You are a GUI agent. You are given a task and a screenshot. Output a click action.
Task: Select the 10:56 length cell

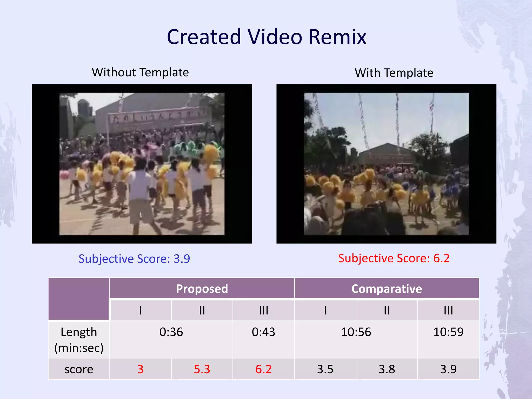pos(356,332)
